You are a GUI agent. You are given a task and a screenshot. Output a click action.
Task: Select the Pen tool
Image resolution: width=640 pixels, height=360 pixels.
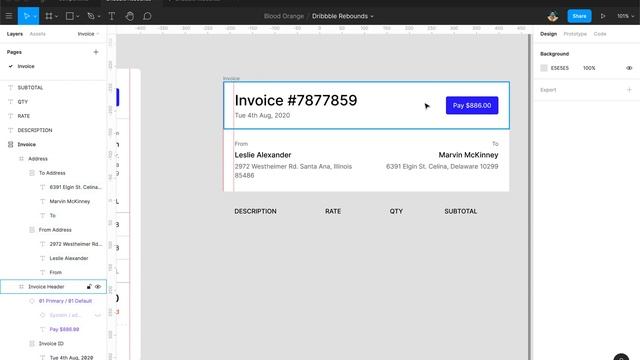(91, 16)
